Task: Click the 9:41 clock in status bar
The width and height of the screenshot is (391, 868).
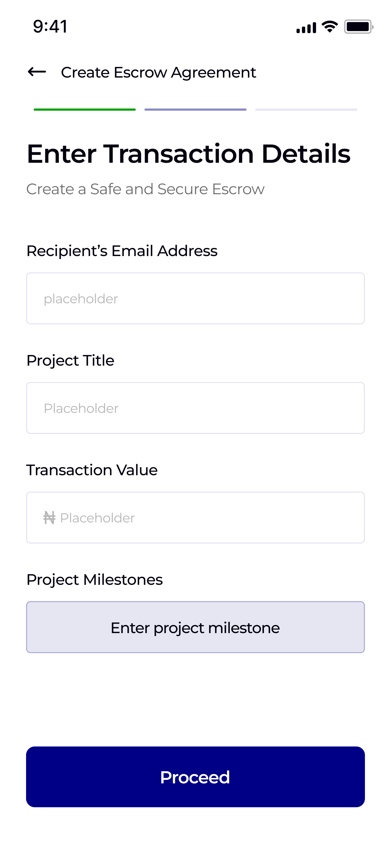Action: [x=50, y=26]
